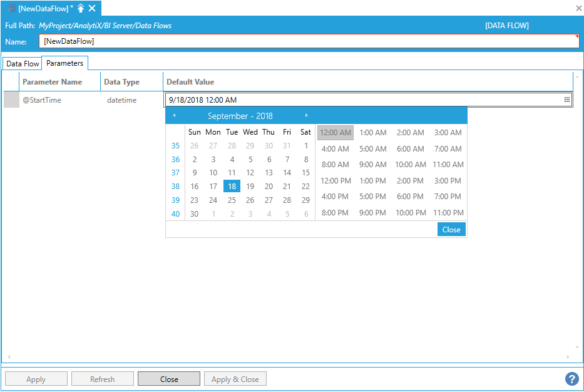The image size is (584, 392).
Task: Click the calendar grid icon in Default Value field
Action: (566, 100)
